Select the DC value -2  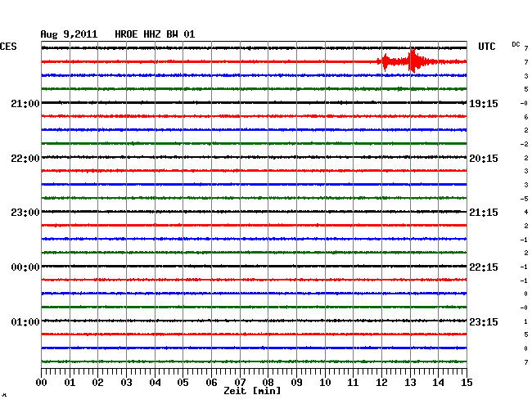(x=524, y=144)
